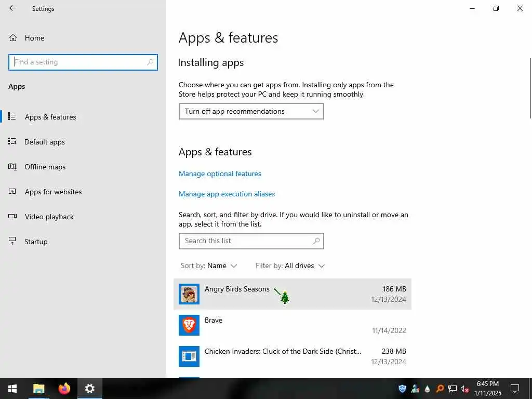Screen dimensions: 532x399
Task: Click the water drop tray icon
Action: (x=427, y=389)
